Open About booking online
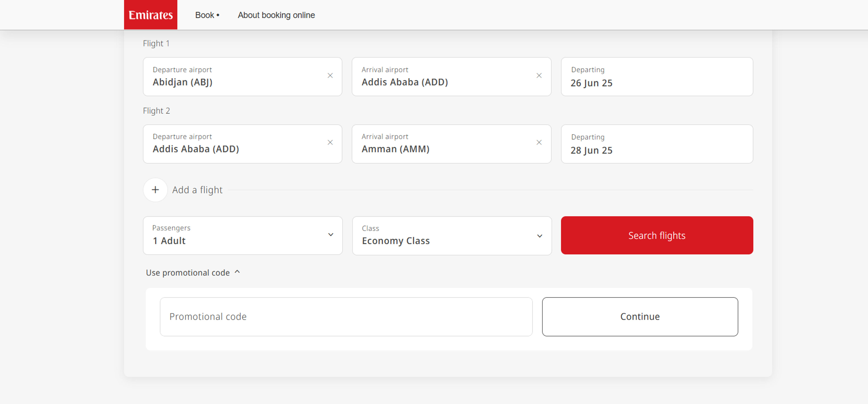 pos(276,15)
